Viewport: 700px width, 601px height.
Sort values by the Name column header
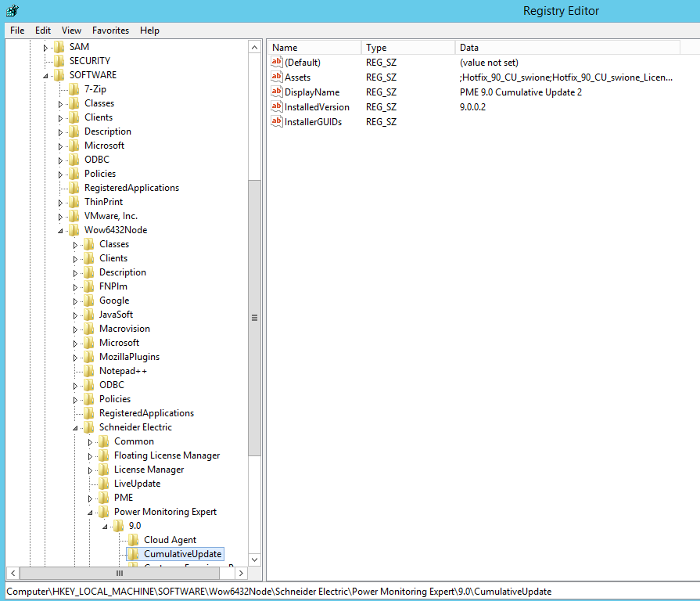pos(314,47)
